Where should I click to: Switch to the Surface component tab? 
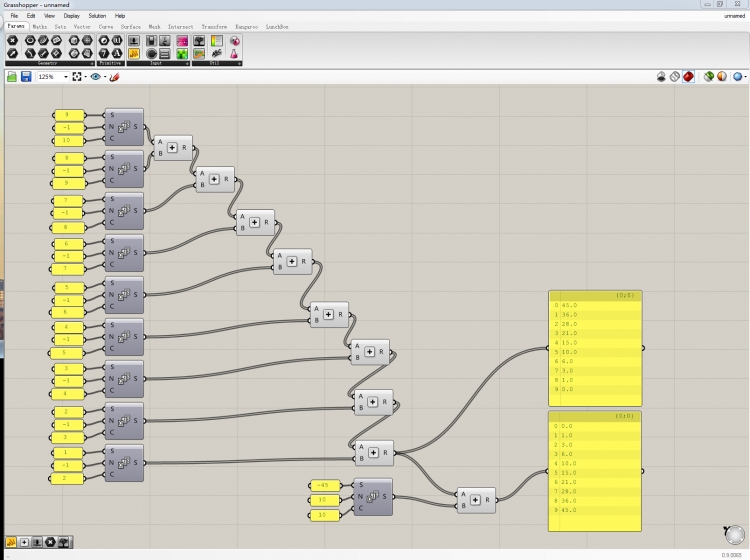point(131,27)
